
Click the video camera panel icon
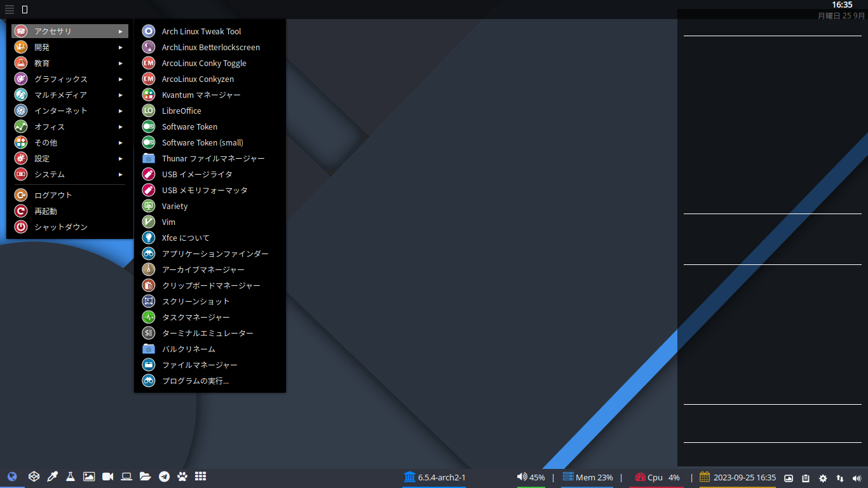107,477
